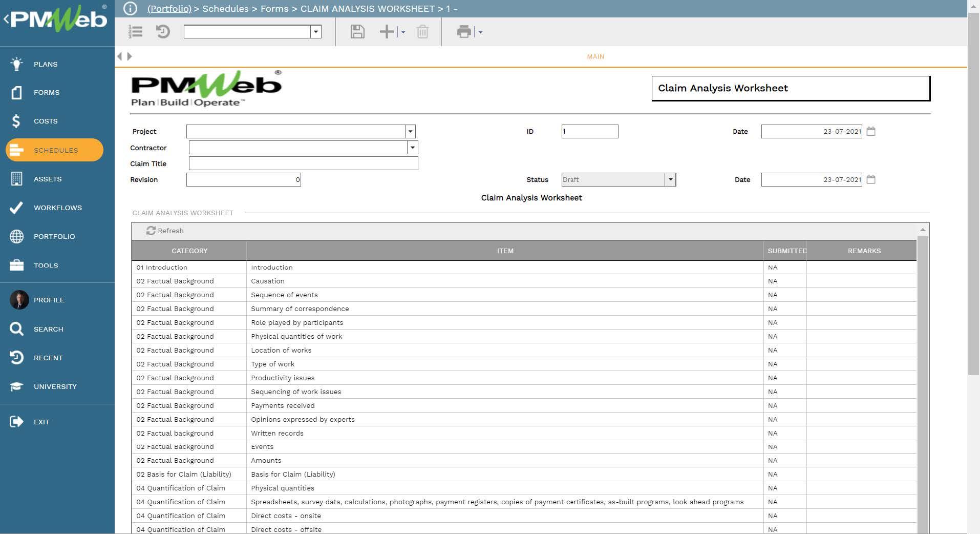
Task: Click the history clock icon in toolbar
Action: pyautogui.click(x=163, y=32)
